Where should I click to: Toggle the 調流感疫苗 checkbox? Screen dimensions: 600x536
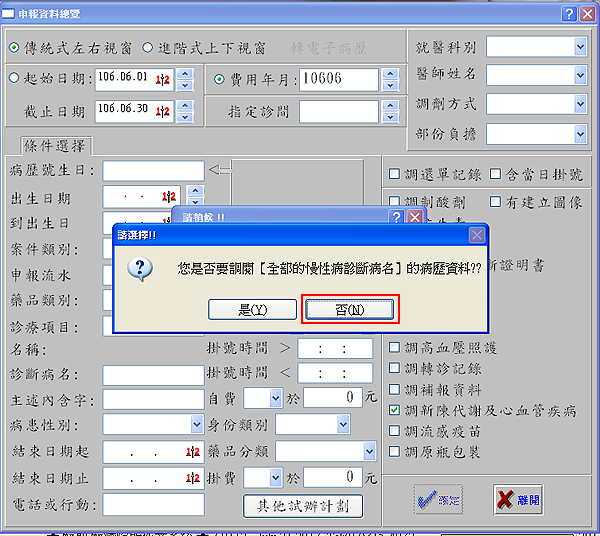coord(395,431)
